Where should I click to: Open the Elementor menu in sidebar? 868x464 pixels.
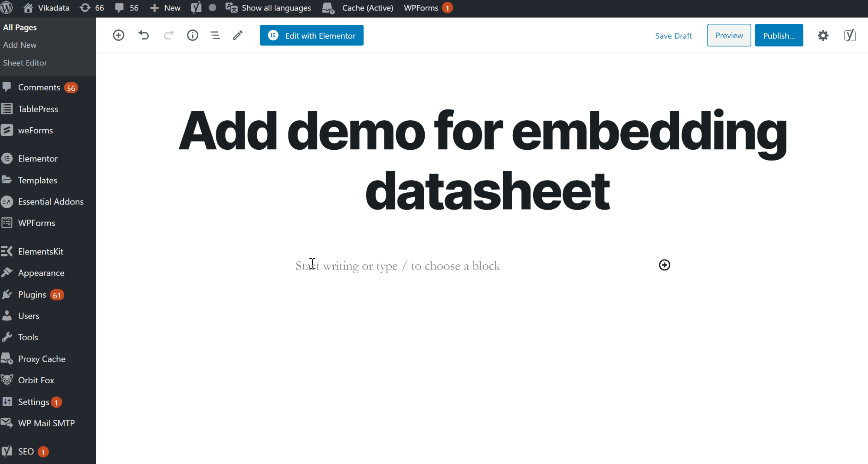(38, 158)
